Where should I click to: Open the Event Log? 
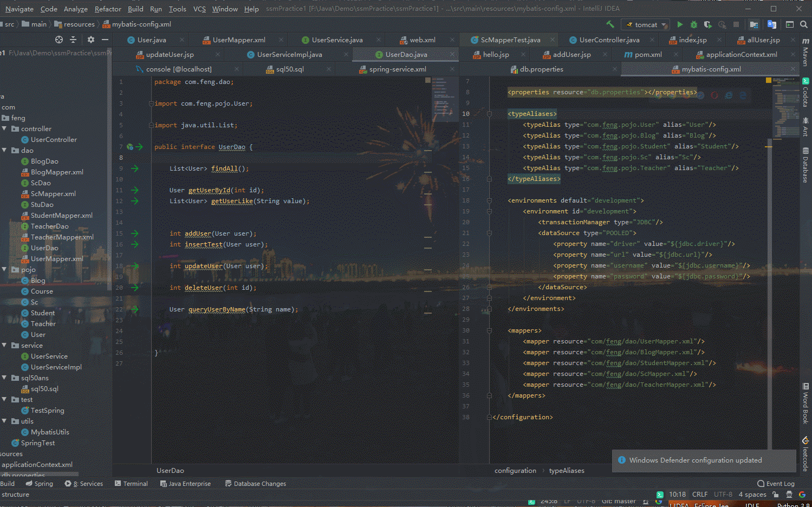[x=776, y=483]
